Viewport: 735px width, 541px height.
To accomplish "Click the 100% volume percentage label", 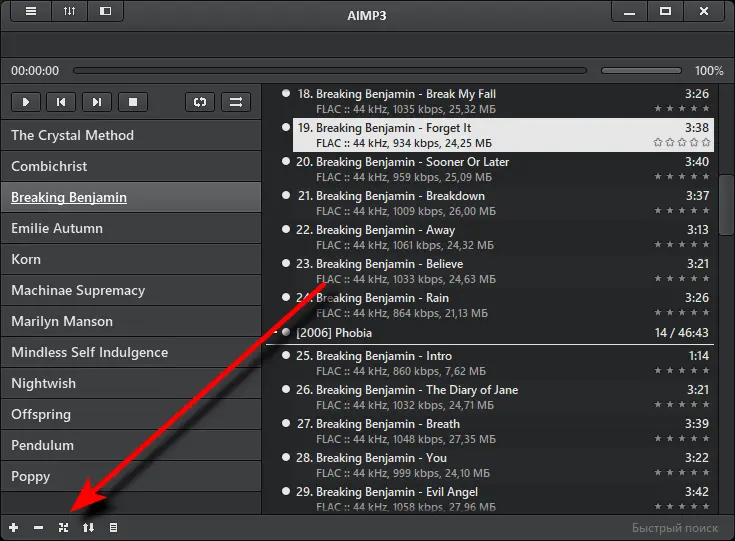I will 709,71.
